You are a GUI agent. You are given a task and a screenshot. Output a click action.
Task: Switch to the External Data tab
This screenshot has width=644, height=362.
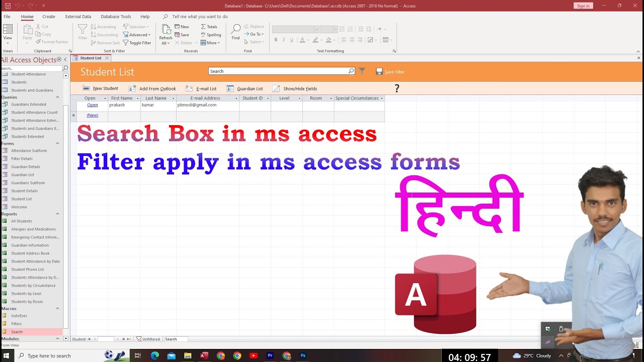pyautogui.click(x=78, y=17)
